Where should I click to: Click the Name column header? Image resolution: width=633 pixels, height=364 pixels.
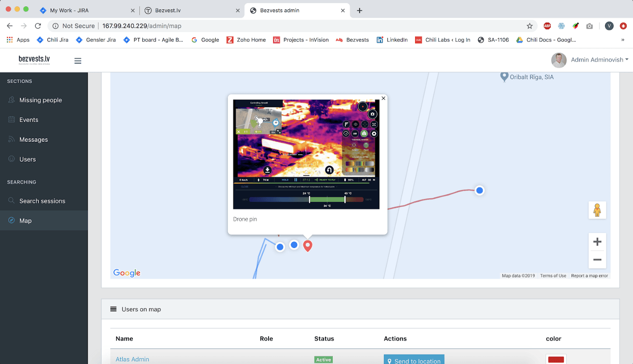click(124, 338)
